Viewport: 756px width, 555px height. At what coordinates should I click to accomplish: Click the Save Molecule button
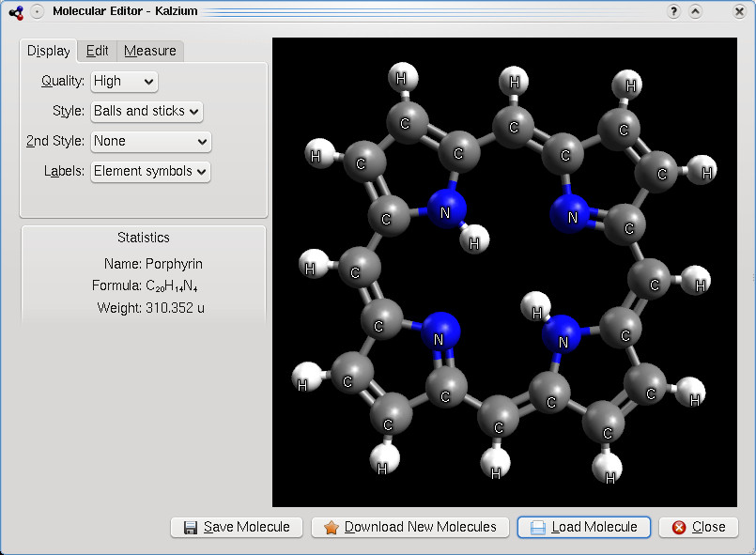tap(237, 527)
